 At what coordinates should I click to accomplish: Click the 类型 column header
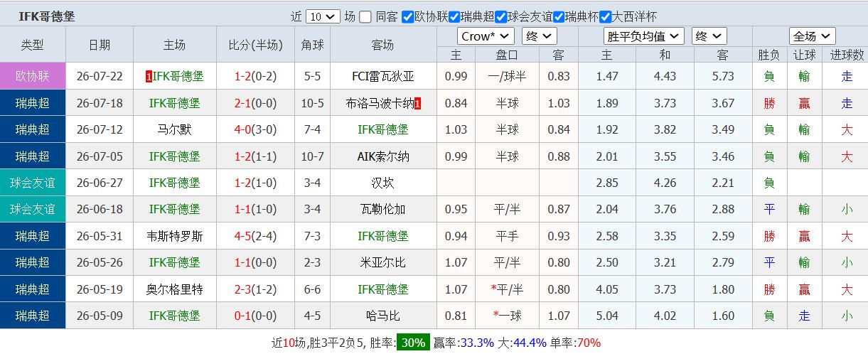tap(33, 45)
